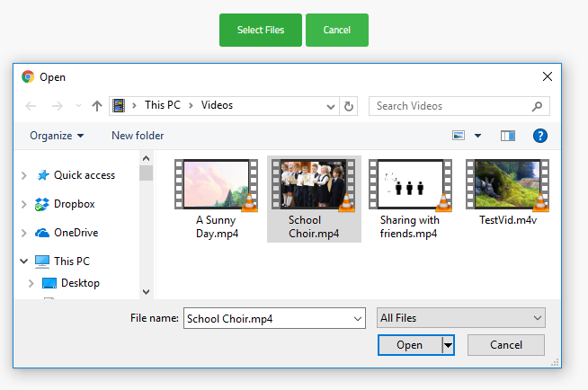Open the Help question mark icon
The height and width of the screenshot is (390, 588).
coord(540,136)
